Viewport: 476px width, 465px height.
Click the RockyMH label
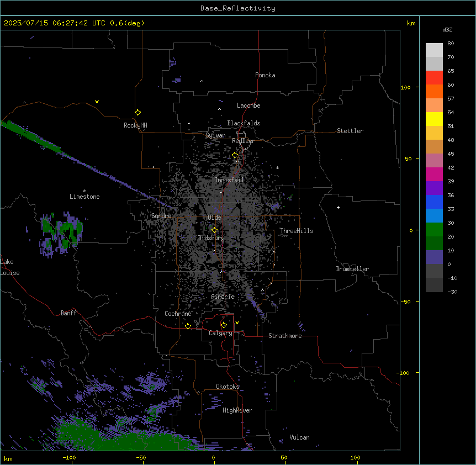[x=135, y=125]
